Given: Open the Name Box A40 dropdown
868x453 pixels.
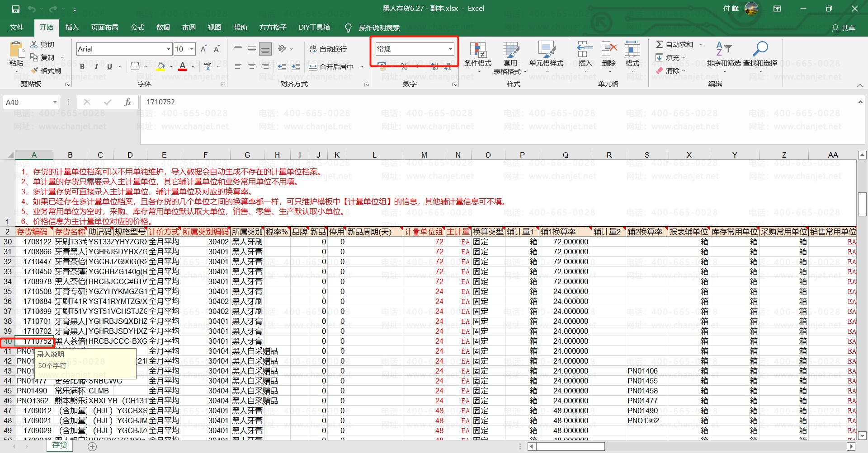Looking at the screenshot, I should tap(55, 103).
